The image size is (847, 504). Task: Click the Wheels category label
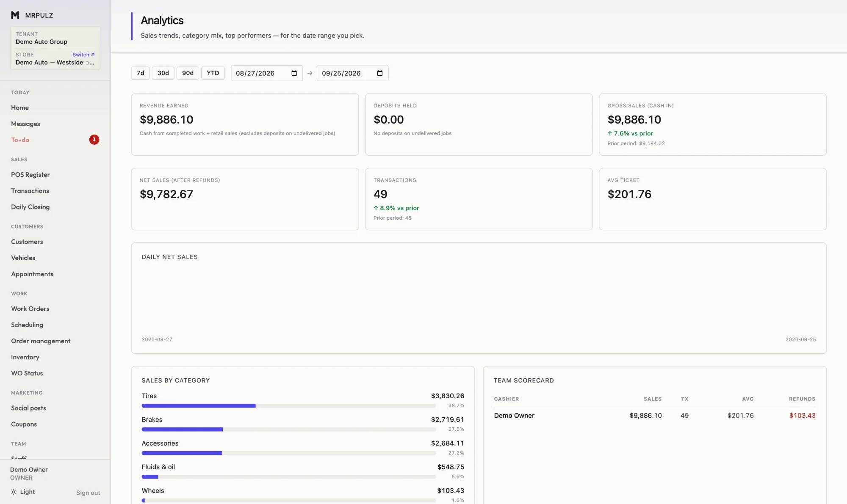pos(153,491)
